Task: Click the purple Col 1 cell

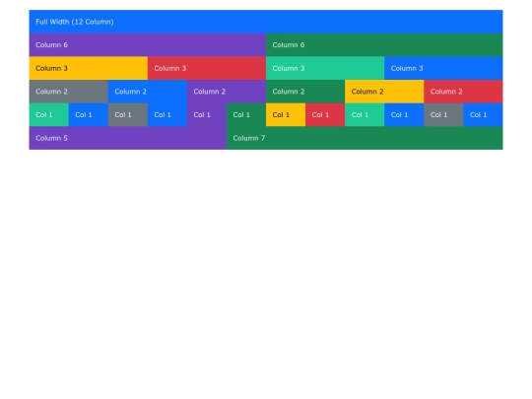Action: 207,114
